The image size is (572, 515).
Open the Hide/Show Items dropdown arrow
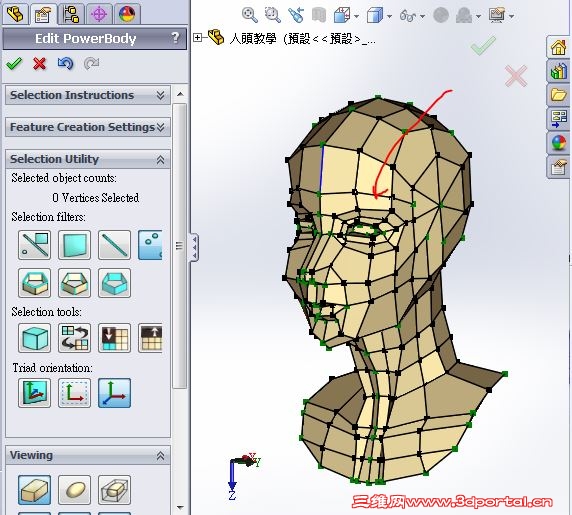(422, 16)
